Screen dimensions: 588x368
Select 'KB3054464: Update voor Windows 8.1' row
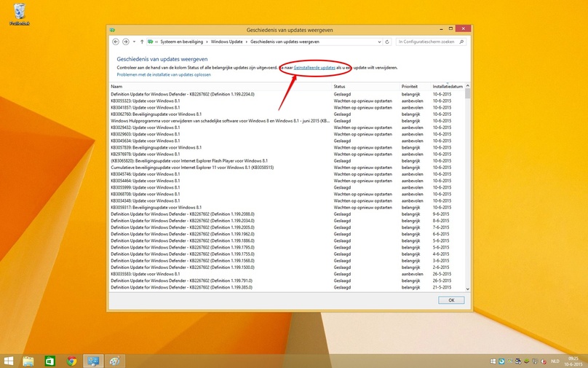(x=287, y=181)
